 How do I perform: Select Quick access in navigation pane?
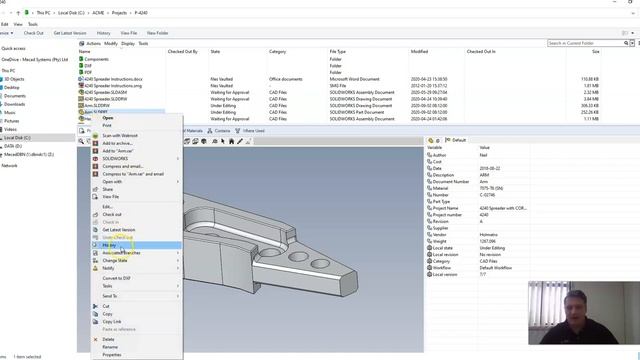point(13,48)
